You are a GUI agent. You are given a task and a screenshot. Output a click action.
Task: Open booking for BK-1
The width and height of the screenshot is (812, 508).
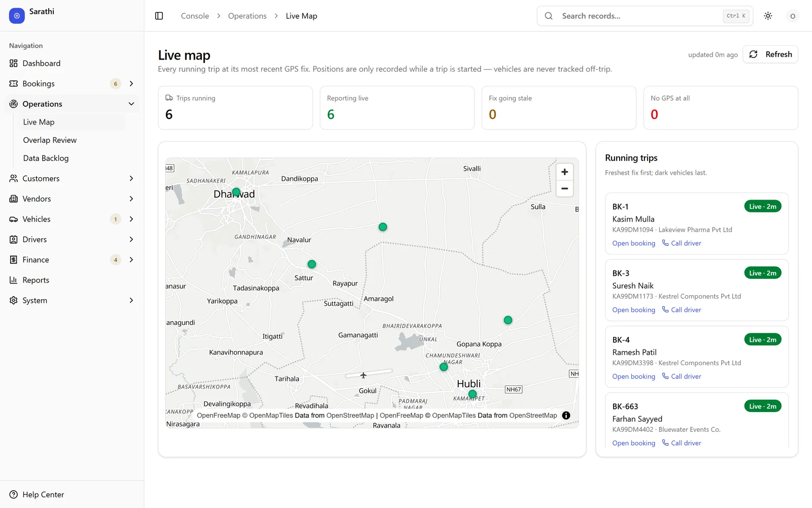click(x=633, y=243)
